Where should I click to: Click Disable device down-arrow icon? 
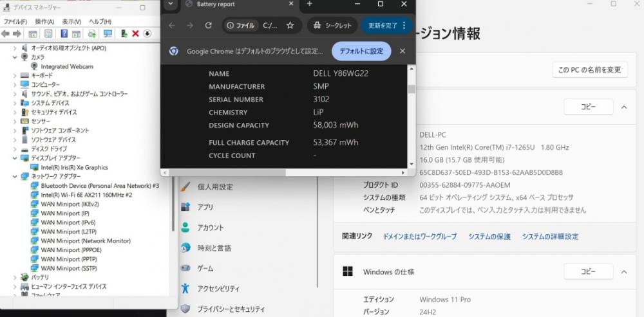click(147, 33)
